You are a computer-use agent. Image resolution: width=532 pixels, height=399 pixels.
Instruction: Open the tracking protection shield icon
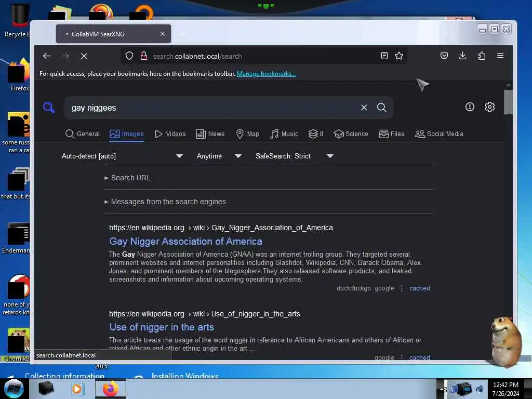pyautogui.click(x=129, y=56)
